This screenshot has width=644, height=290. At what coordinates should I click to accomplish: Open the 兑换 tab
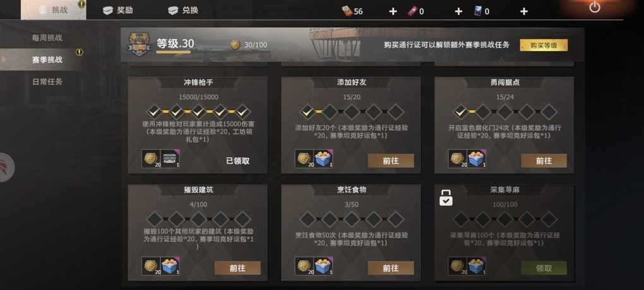tap(183, 10)
